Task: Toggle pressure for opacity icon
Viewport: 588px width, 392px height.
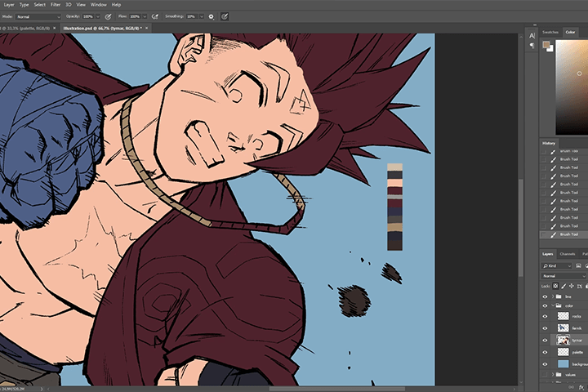Action: 108,16
